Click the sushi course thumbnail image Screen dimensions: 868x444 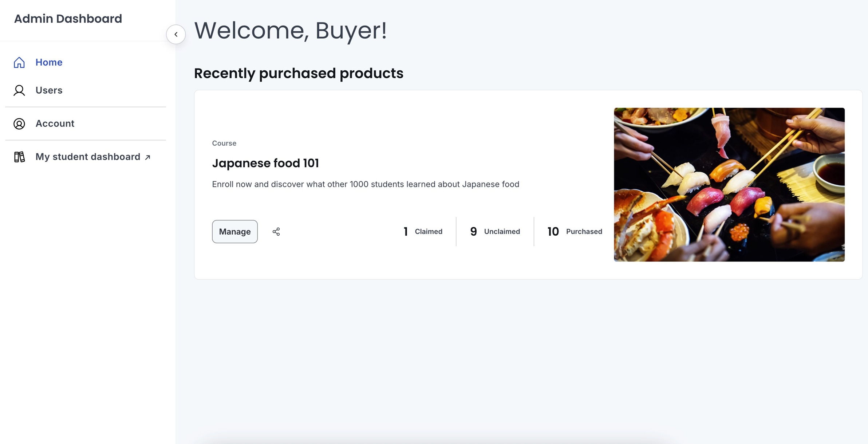729,184
